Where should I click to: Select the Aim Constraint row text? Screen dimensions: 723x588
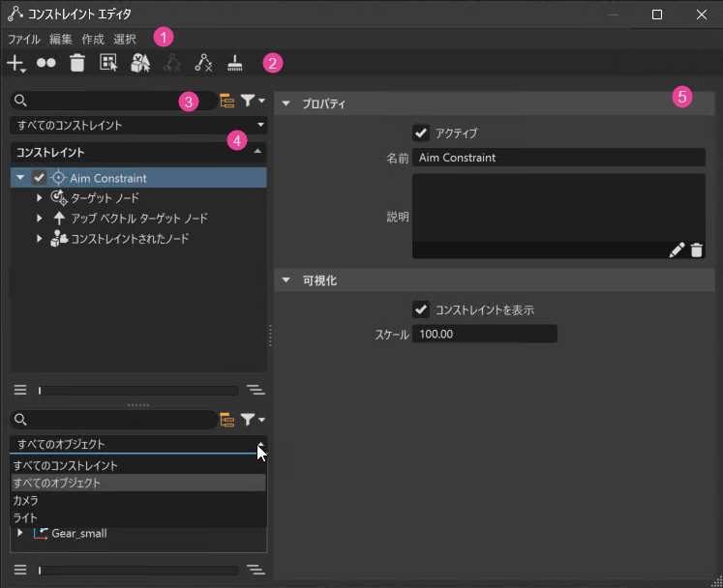pyautogui.click(x=108, y=178)
